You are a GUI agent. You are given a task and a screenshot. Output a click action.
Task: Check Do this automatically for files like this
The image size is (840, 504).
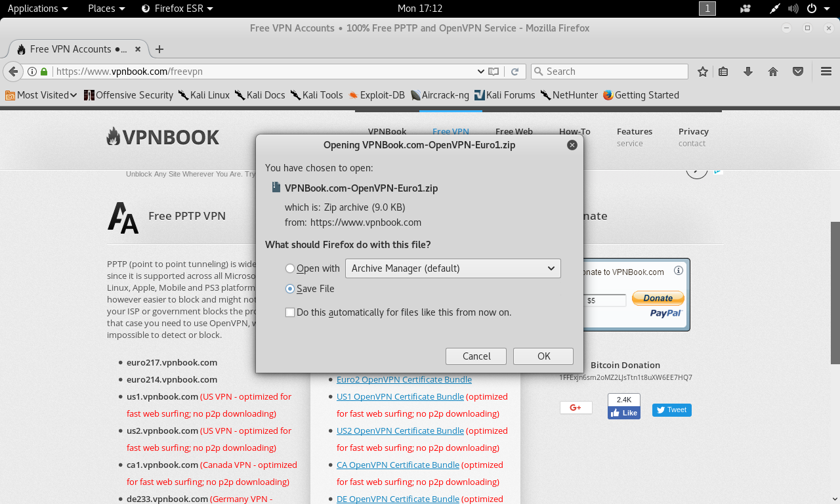(x=290, y=312)
